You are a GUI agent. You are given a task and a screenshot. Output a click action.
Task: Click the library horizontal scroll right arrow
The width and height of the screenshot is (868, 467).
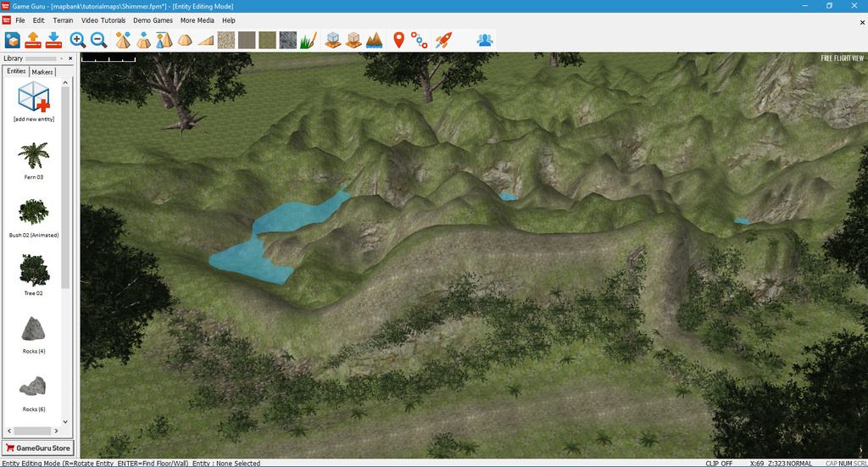[x=56, y=431]
